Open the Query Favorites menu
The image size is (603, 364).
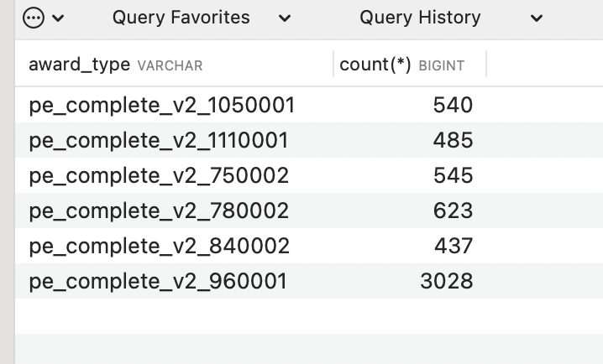click(181, 18)
